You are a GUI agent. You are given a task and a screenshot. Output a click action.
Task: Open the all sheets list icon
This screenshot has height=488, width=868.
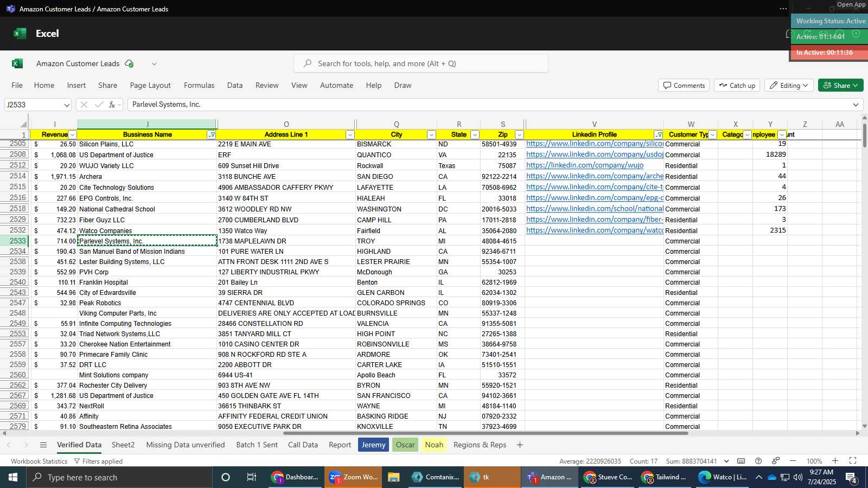(x=43, y=445)
